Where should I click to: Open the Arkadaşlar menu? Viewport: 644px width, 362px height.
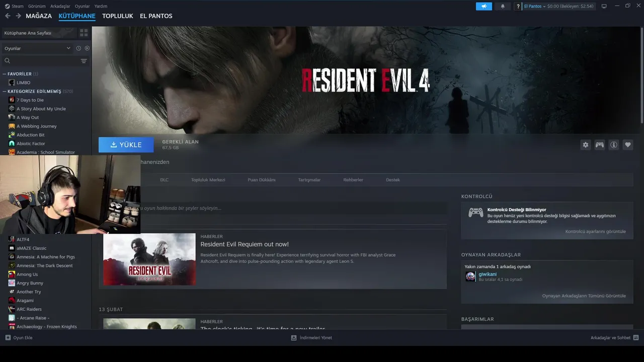click(x=60, y=7)
